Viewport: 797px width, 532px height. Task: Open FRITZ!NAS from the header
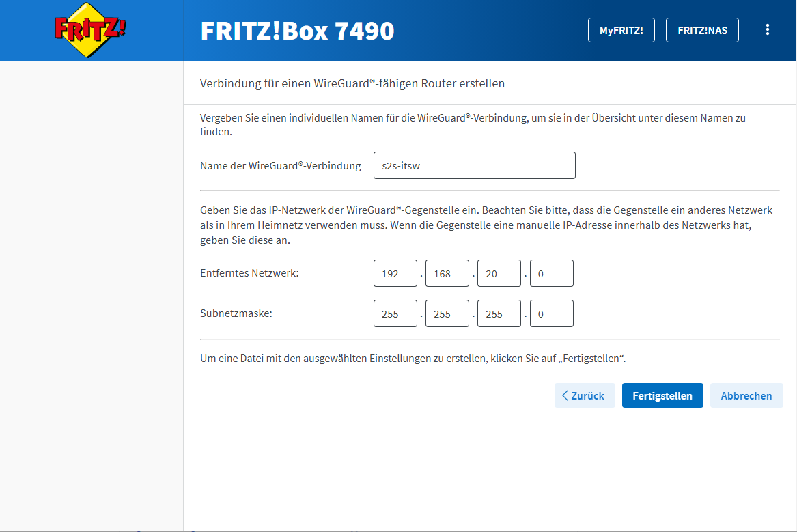click(x=701, y=30)
